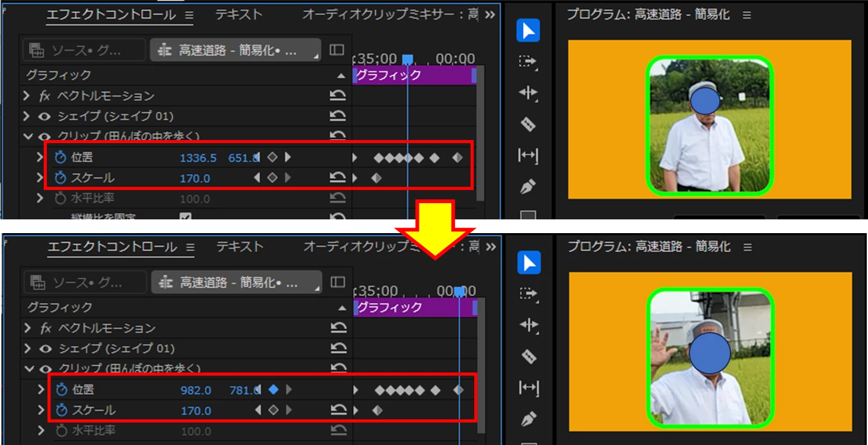
Task: Toggle スケール stopwatch animation in lower screenshot
Action: pyautogui.click(x=61, y=411)
